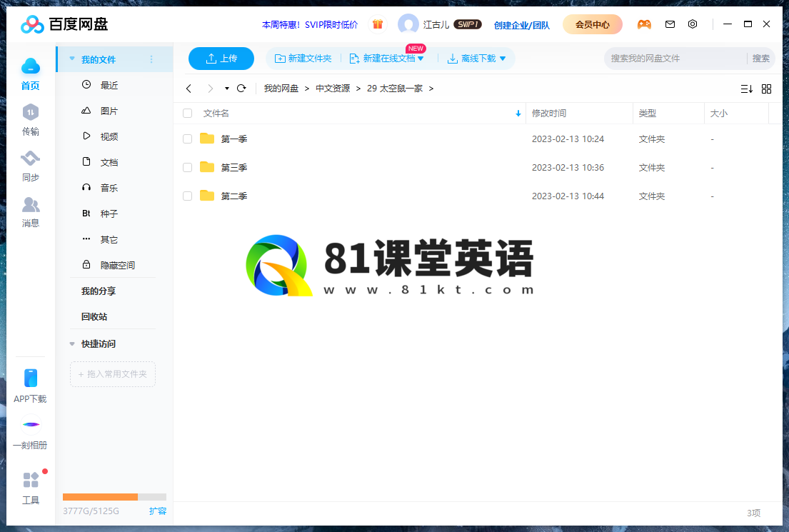Check the 第二季 row checkbox
This screenshot has width=789, height=532.
pos(188,196)
